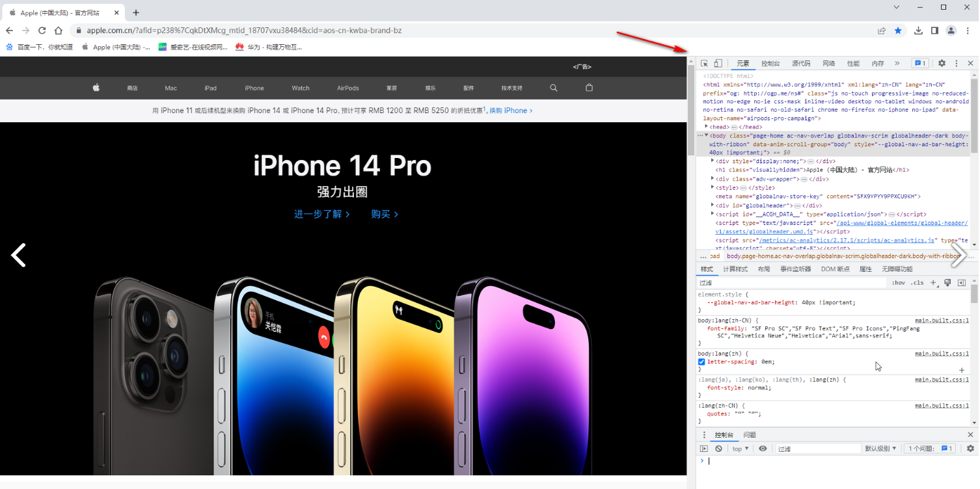
Task: Switch to the 控制台 tab in top toolbar
Action: [x=770, y=63]
